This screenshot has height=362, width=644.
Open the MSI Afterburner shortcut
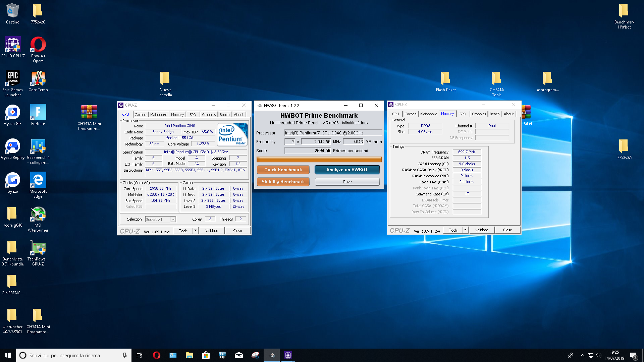tap(38, 219)
